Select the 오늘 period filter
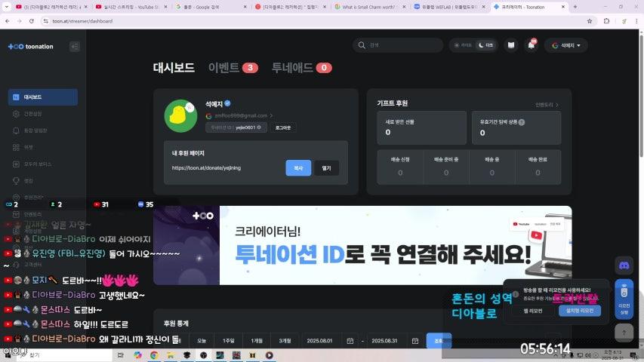 [202, 341]
